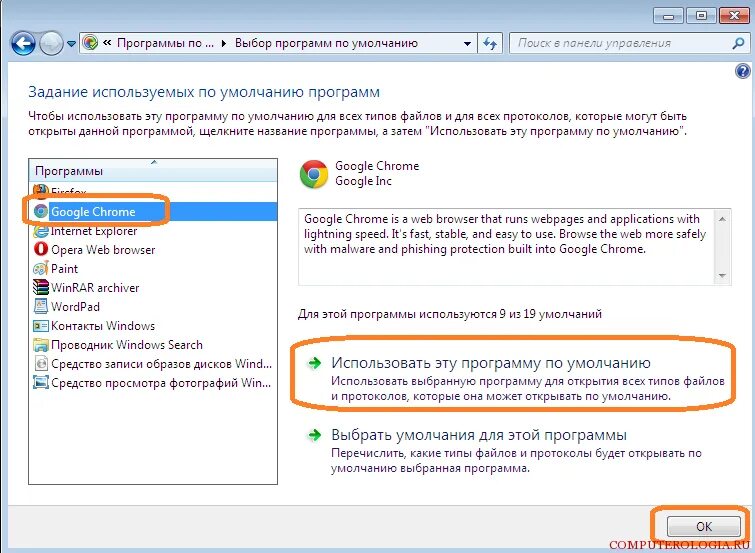Click the Paint icon in list

coord(41,268)
